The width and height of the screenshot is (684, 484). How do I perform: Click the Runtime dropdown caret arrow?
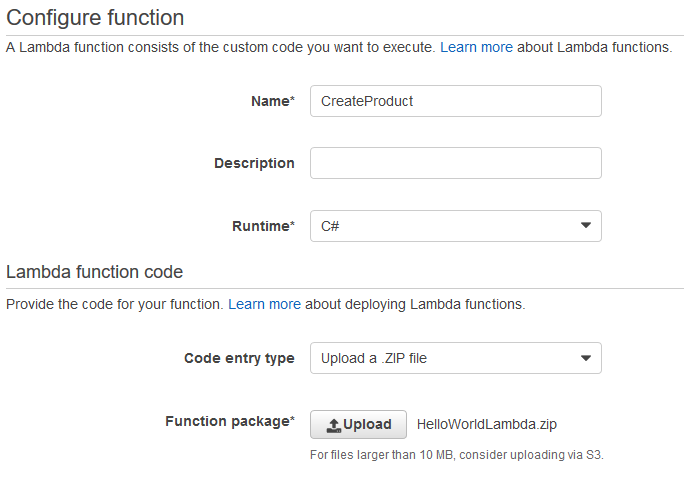(x=586, y=225)
